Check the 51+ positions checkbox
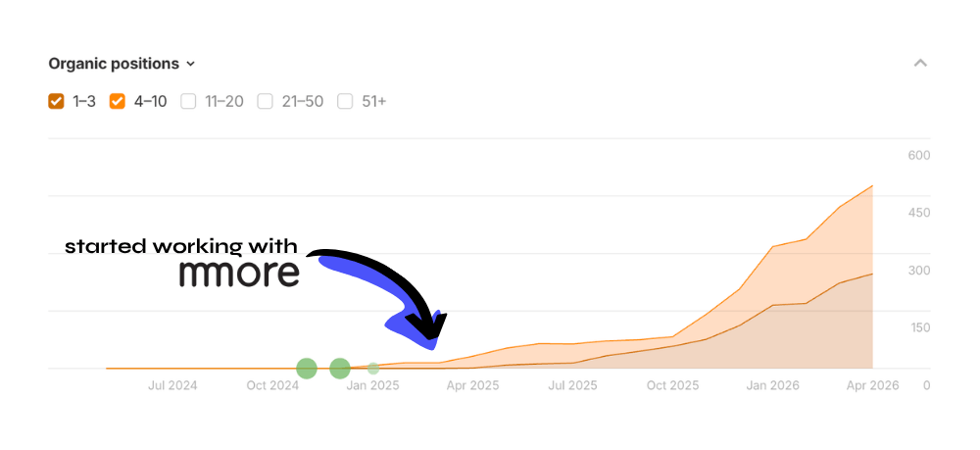 tap(345, 101)
